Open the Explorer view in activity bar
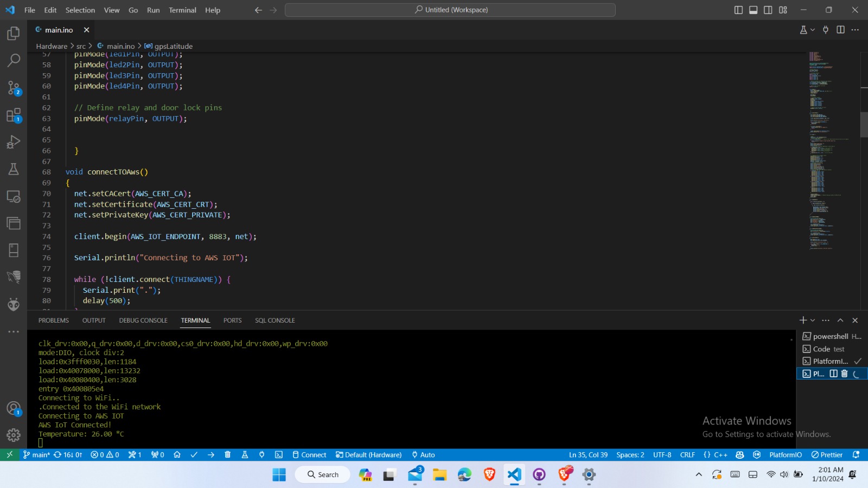The image size is (868, 488). pyautogui.click(x=14, y=34)
